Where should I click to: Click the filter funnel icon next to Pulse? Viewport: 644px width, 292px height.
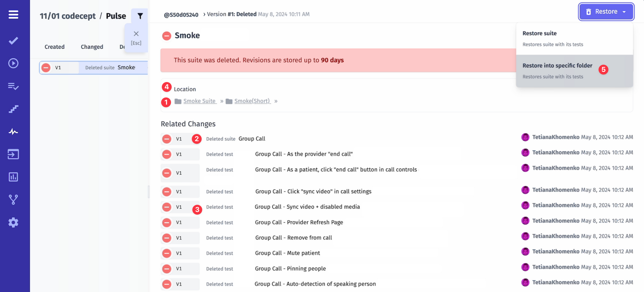[x=140, y=16]
